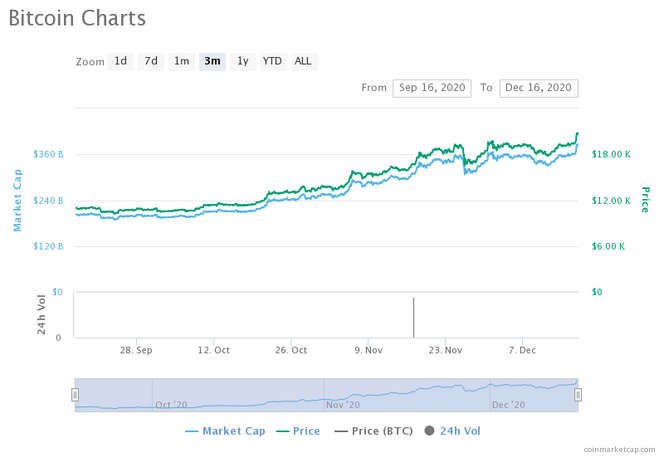The width and height of the screenshot is (664, 456).
Task: Grab the left navigator range handle
Action: (75, 395)
